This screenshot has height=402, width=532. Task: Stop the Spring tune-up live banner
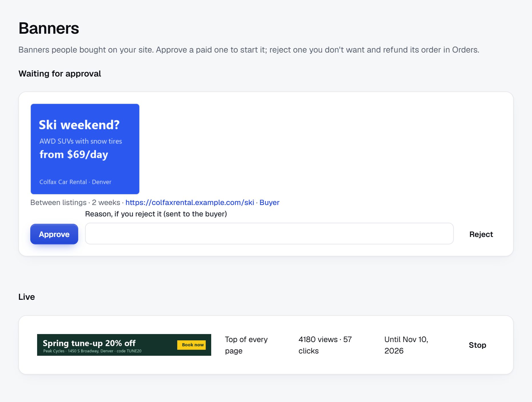pos(477,345)
